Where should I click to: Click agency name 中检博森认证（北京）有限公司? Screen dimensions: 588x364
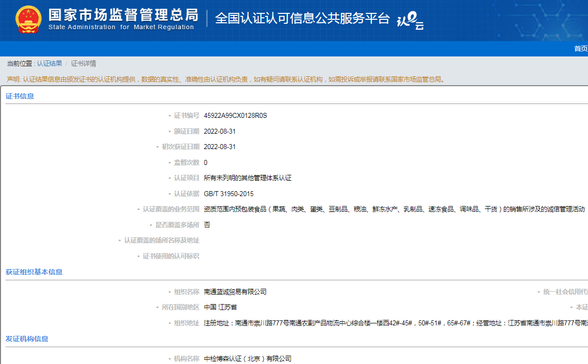click(x=248, y=359)
